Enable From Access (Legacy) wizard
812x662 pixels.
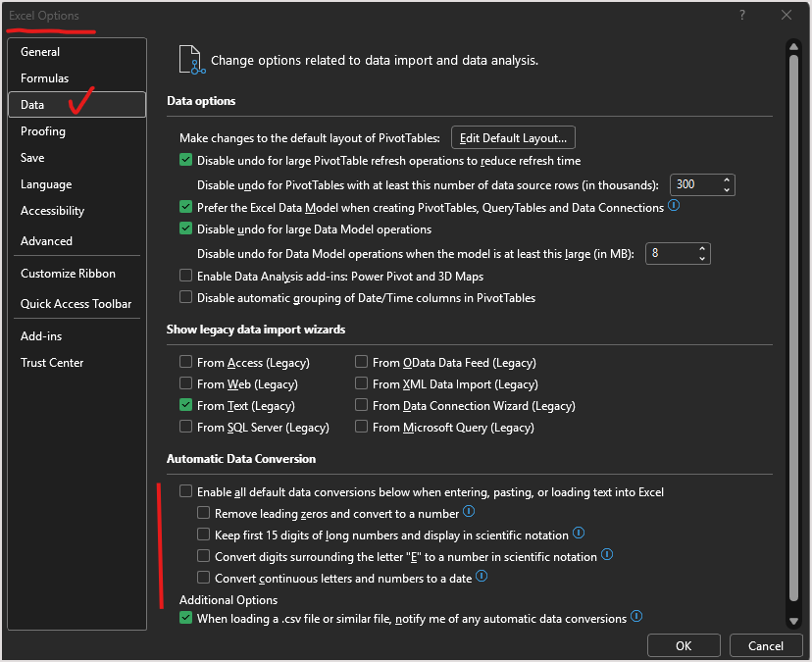[x=186, y=362]
